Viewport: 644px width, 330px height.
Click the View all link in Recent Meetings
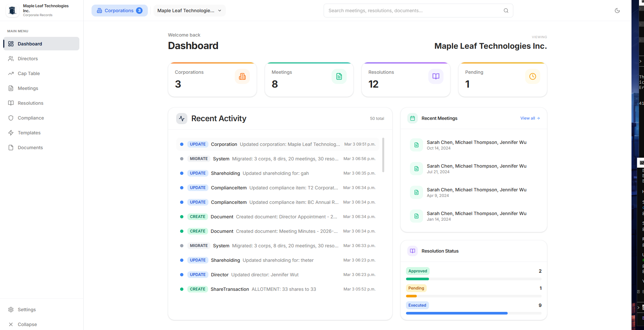click(x=530, y=118)
